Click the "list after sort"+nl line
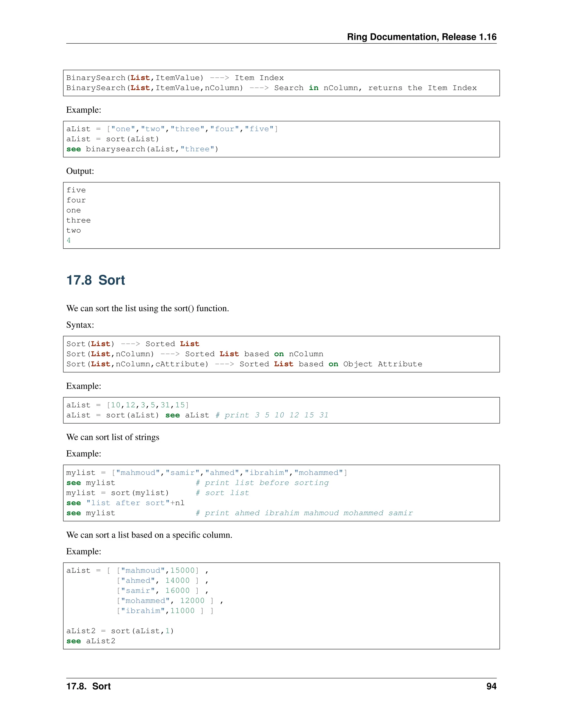This screenshot has width=563, height=728. (x=125, y=503)
